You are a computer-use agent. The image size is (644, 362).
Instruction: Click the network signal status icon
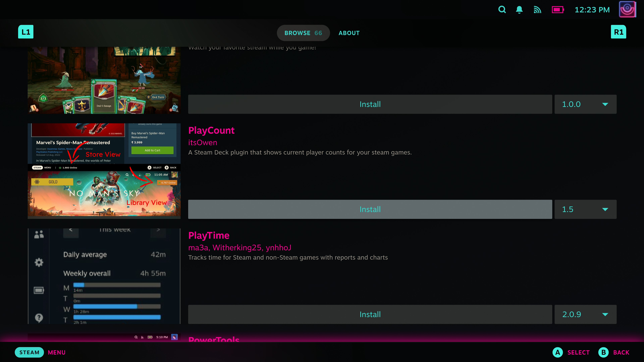coord(537,10)
